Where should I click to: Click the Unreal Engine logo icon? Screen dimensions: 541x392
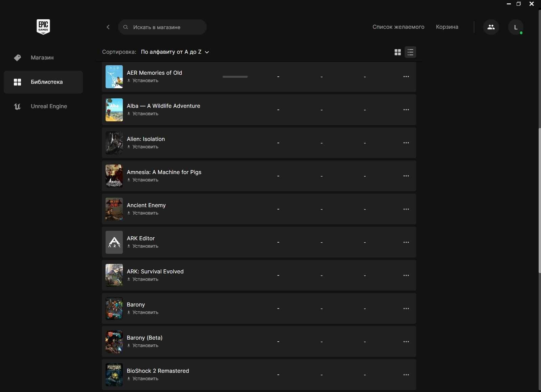(17, 106)
